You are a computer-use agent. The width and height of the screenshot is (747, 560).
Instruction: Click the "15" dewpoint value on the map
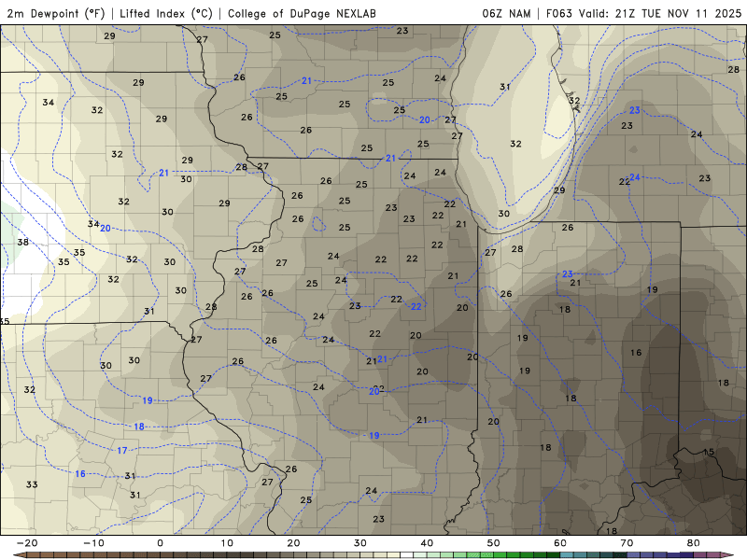[709, 452]
